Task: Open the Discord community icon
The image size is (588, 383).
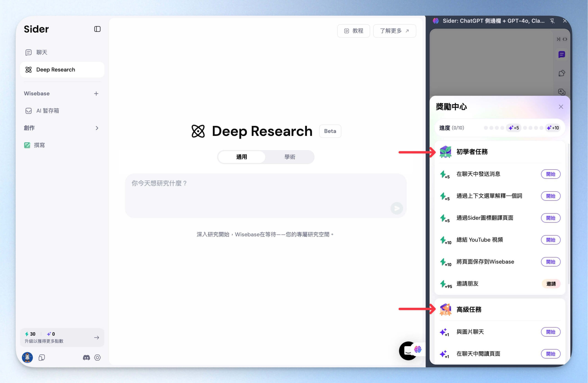Action: coord(86,357)
